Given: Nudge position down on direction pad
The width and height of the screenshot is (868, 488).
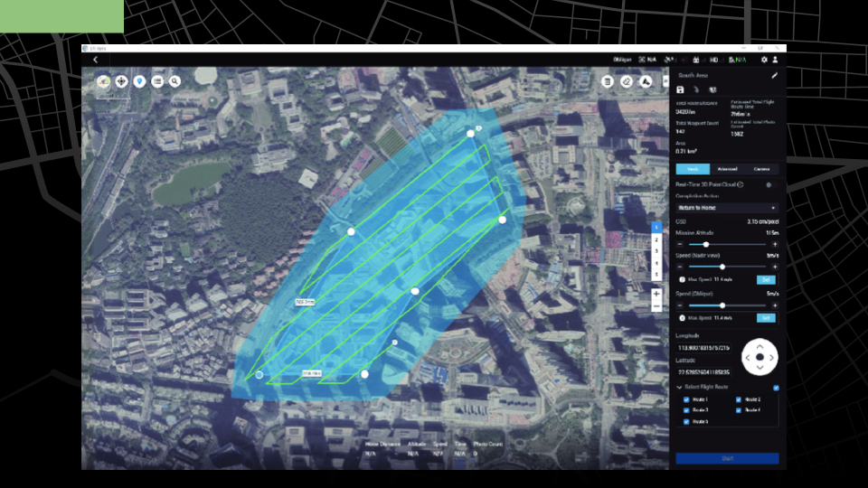Looking at the screenshot, I should (x=759, y=368).
